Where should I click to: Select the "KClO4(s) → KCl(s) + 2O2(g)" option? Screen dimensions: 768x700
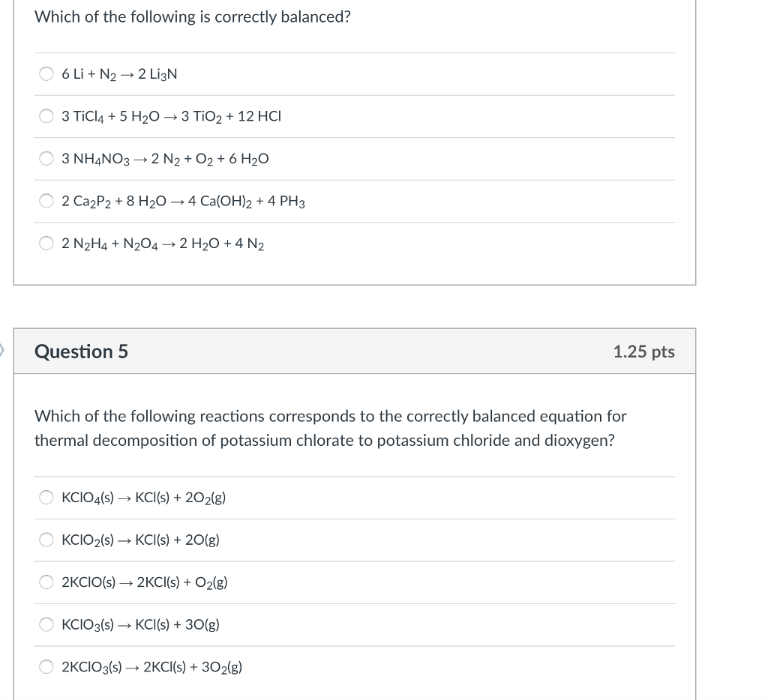click(46, 496)
